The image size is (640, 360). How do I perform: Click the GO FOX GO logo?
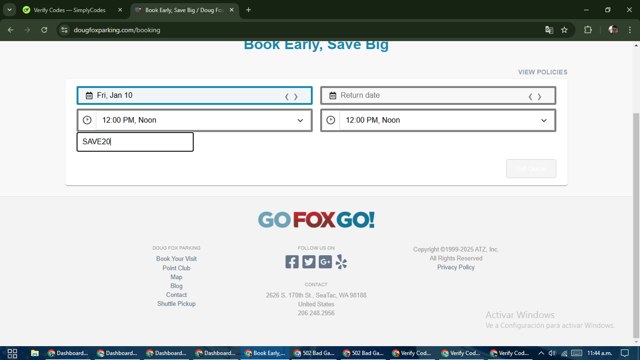(x=316, y=220)
